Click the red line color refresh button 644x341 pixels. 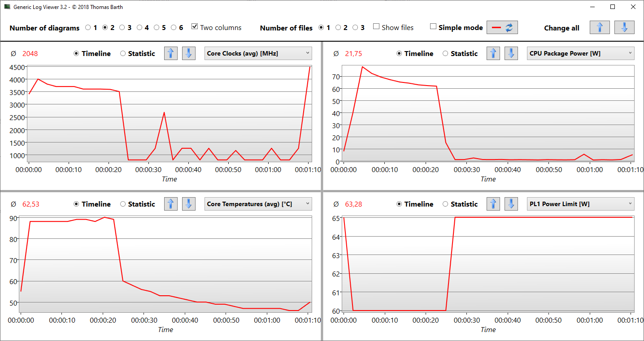click(502, 27)
